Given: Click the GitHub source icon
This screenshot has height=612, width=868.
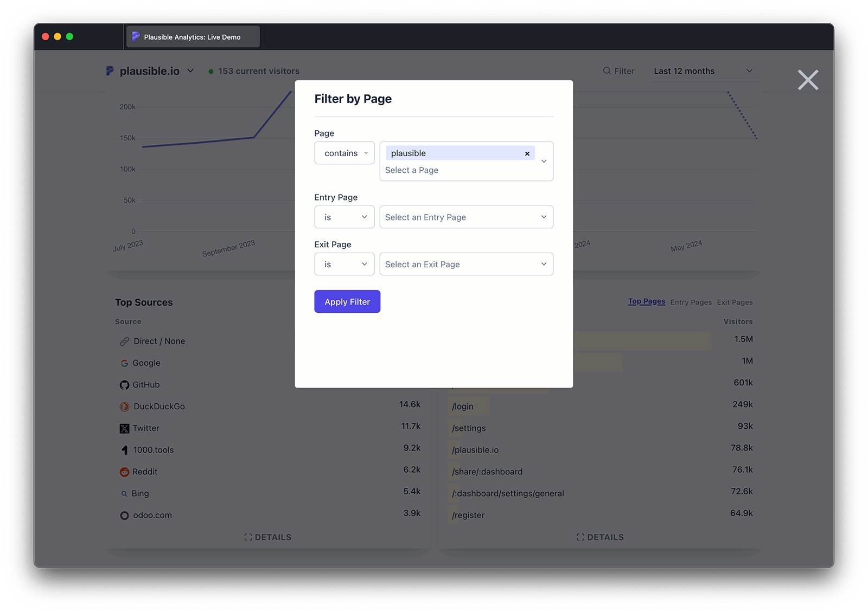Looking at the screenshot, I should [x=124, y=385].
